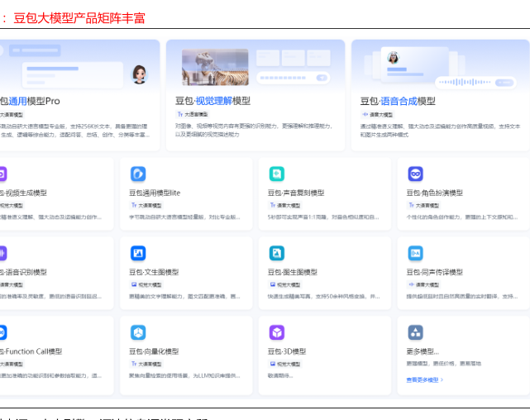
Task: Click the 视觉大模型 tag under 图生图模型
Action: (x=285, y=284)
